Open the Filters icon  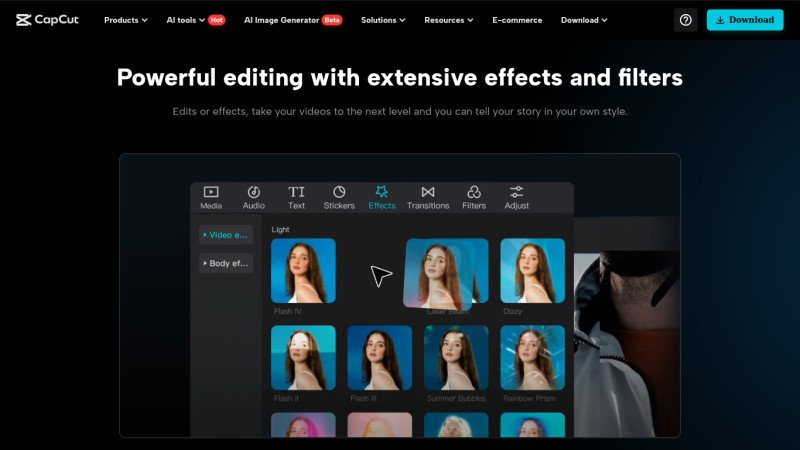(x=474, y=192)
